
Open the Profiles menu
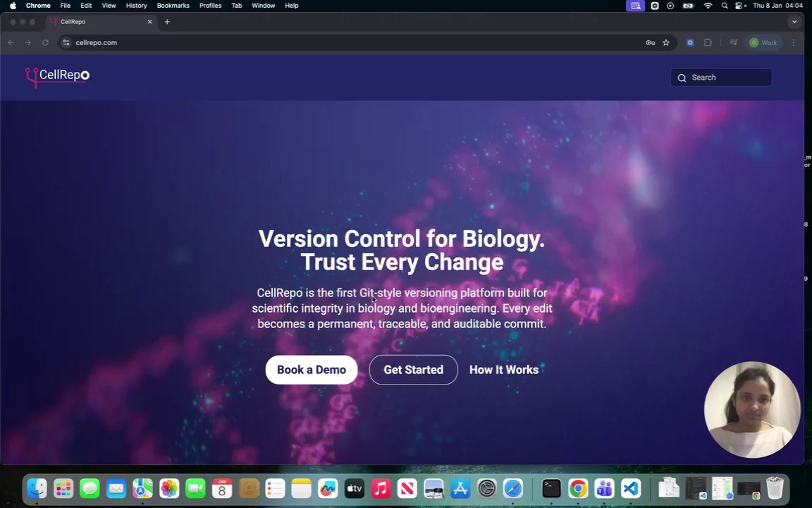[210, 6]
